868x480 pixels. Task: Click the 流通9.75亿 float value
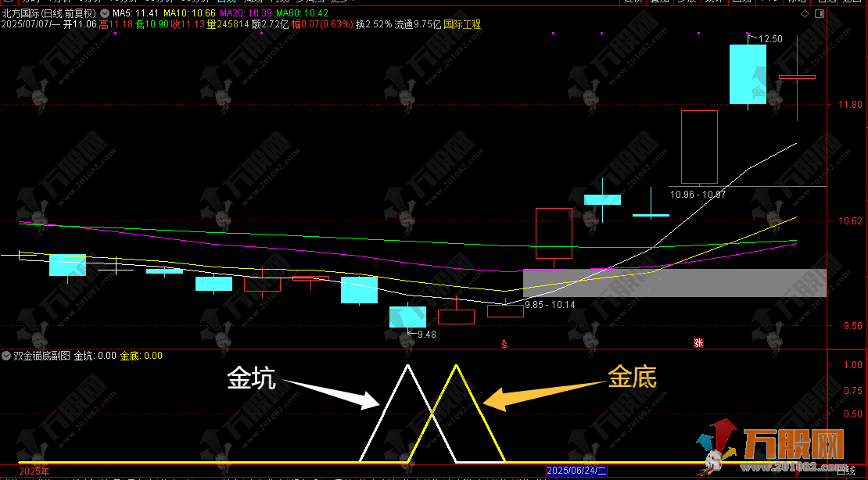418,25
